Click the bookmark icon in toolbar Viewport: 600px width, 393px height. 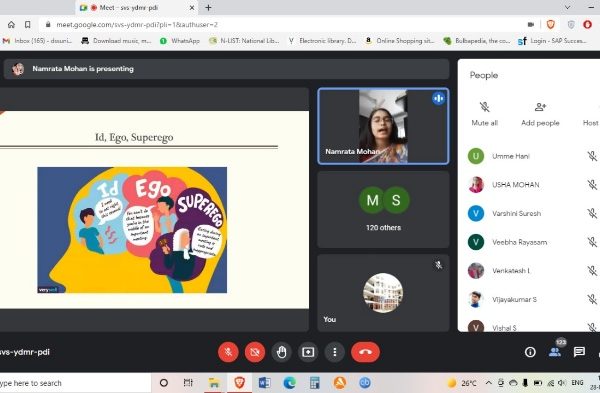28,24
